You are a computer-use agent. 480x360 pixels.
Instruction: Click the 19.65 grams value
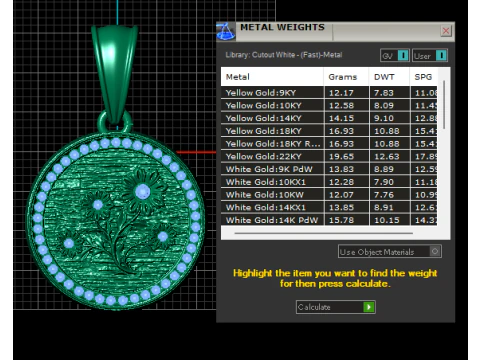click(341, 157)
